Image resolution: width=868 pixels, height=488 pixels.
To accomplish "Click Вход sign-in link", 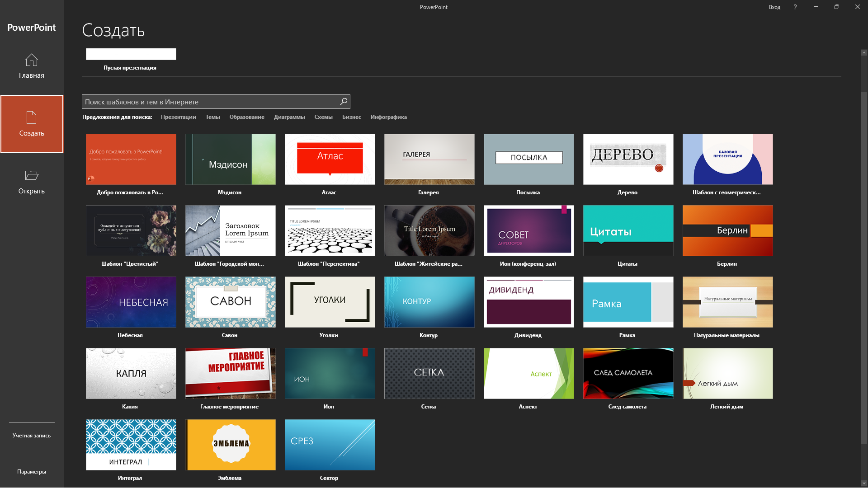I will [x=774, y=7].
